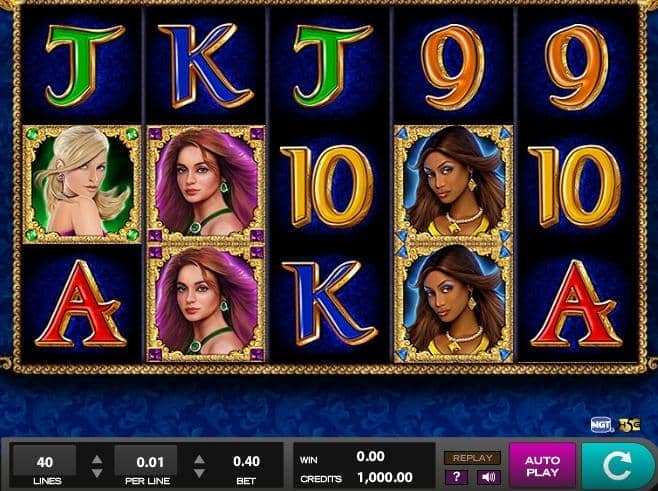Raise the per line bet with up arrow
The width and height of the screenshot is (658, 491).
199,459
